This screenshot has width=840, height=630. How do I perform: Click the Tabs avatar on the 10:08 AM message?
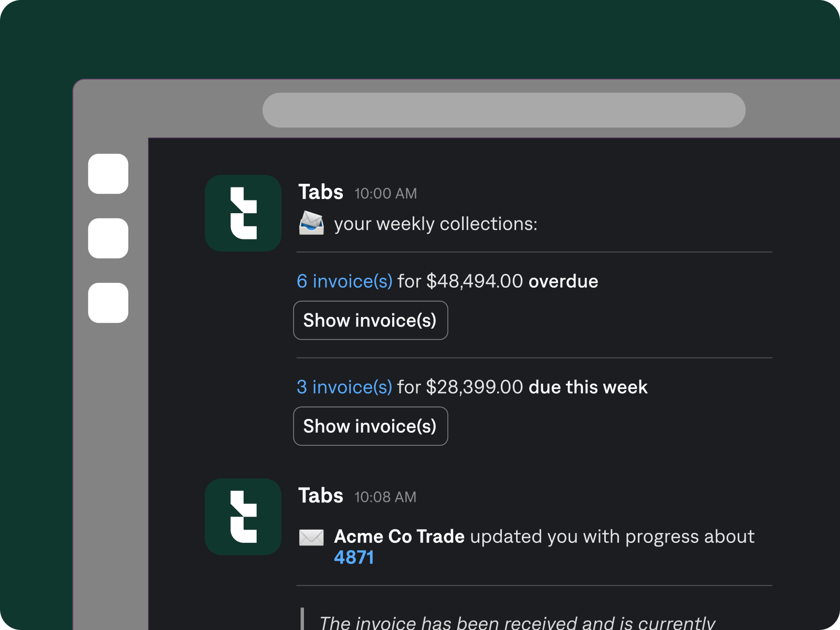(243, 517)
